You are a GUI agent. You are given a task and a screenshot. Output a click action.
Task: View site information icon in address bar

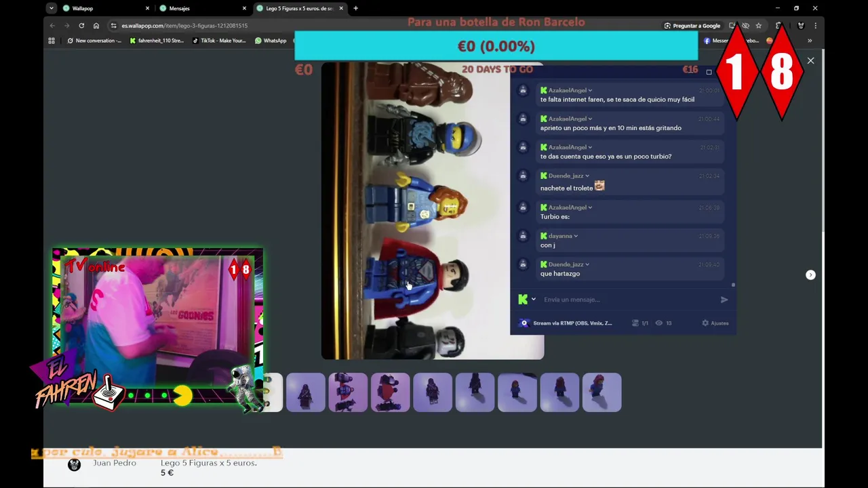[x=114, y=26]
